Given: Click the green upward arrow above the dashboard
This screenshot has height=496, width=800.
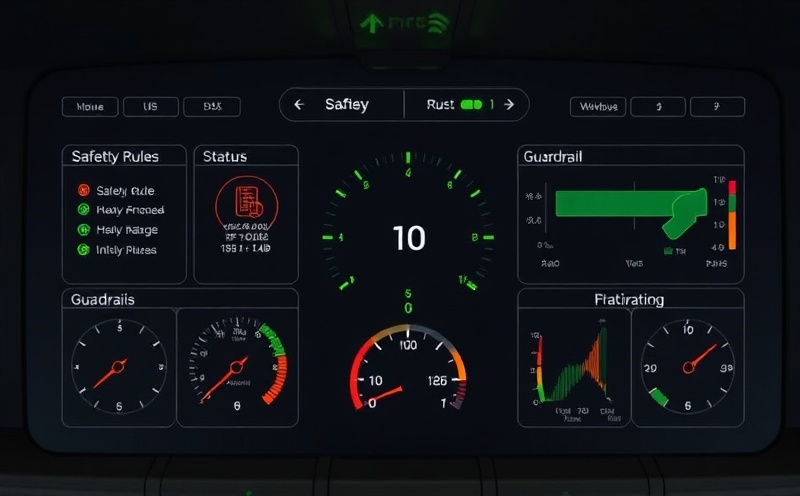Looking at the screenshot, I should click(x=372, y=23).
